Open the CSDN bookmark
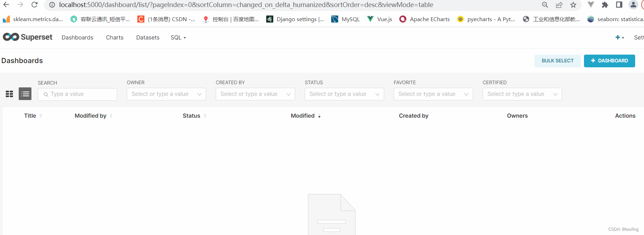Viewport: 644px width, 235px height. (166, 19)
